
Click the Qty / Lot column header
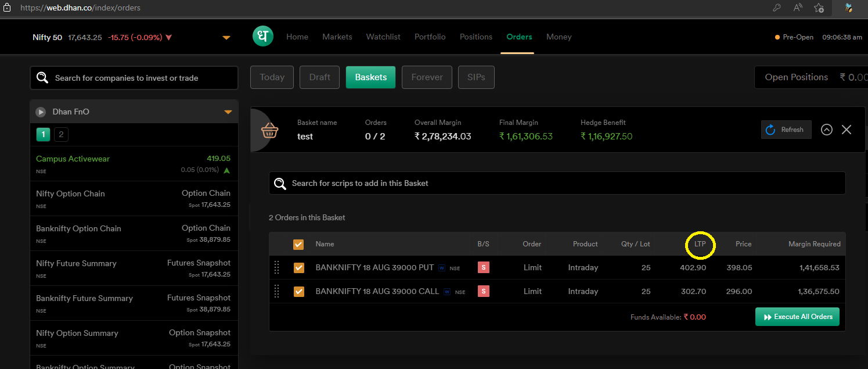636,244
